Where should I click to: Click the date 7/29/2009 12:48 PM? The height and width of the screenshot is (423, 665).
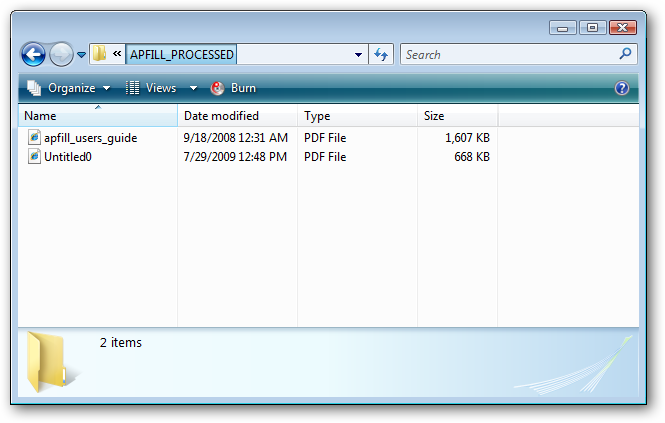tap(235, 157)
